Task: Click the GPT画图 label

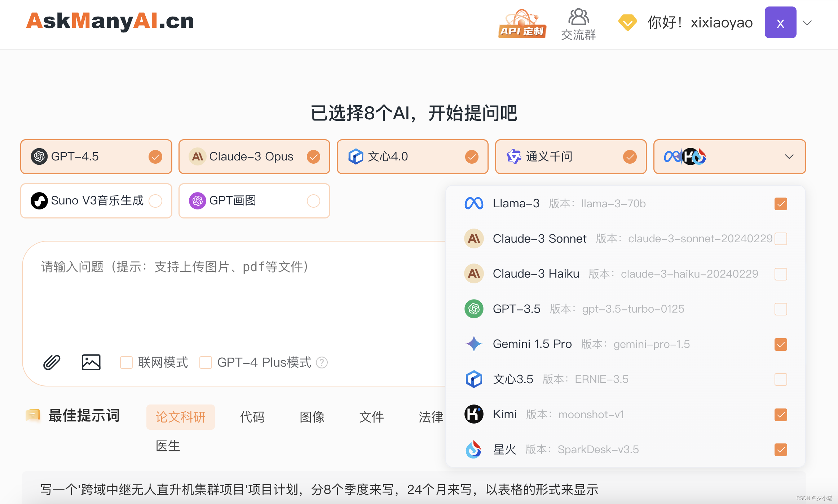Action: pyautogui.click(x=233, y=200)
